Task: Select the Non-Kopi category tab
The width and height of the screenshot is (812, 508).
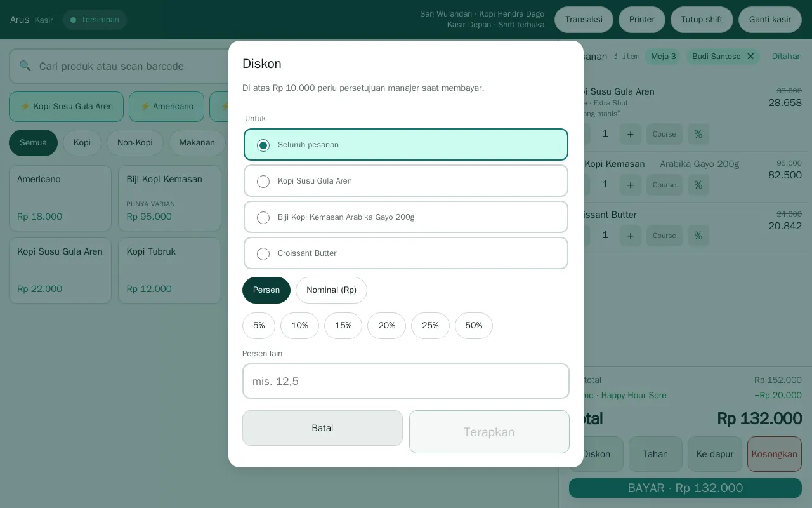Action: (x=135, y=143)
